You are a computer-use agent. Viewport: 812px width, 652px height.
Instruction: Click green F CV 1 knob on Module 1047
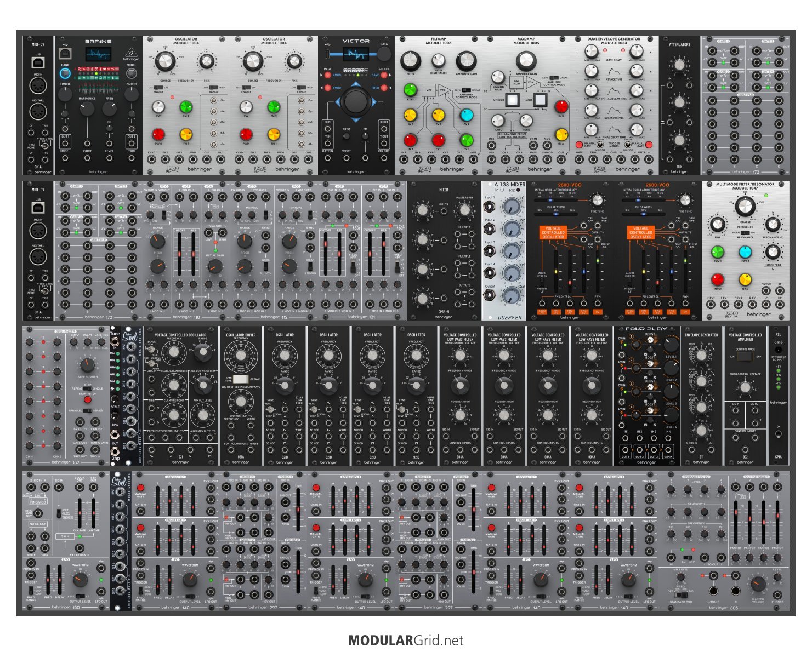717,252
